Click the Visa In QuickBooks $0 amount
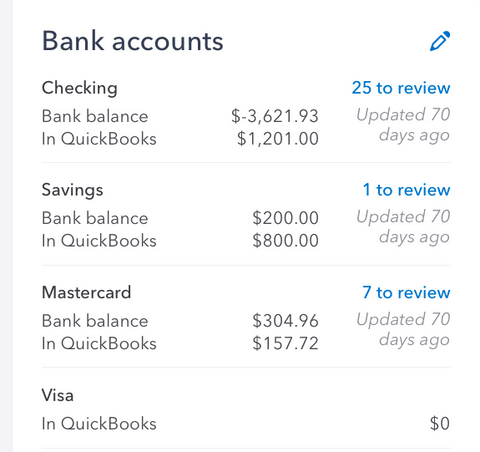480x452 pixels. pyautogui.click(x=440, y=424)
